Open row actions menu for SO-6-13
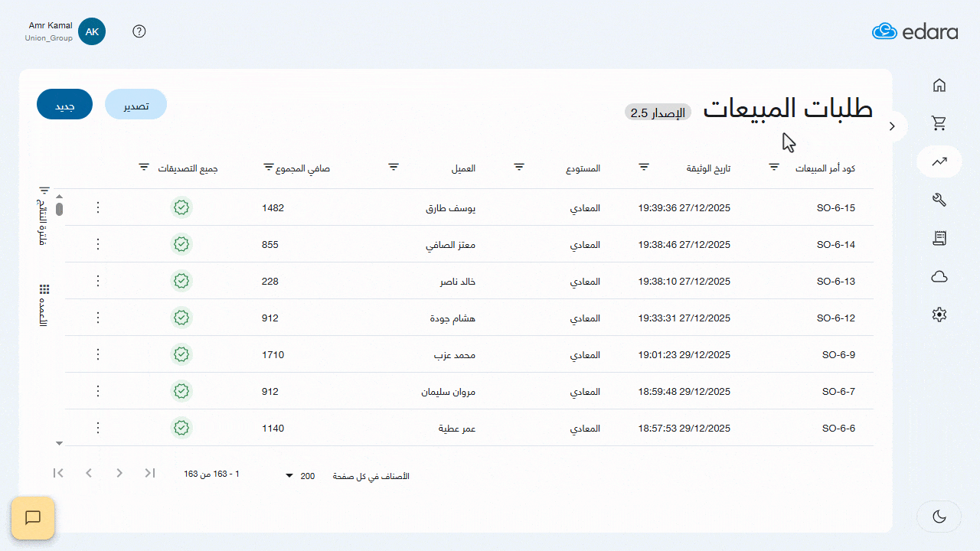This screenshot has width=980, height=551. coord(97,281)
